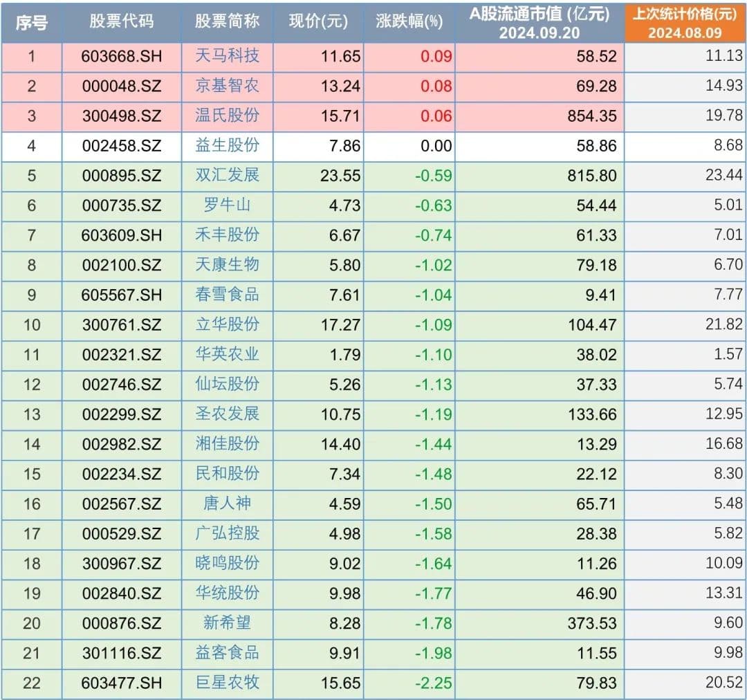Click stock name 新希望

tap(228, 623)
